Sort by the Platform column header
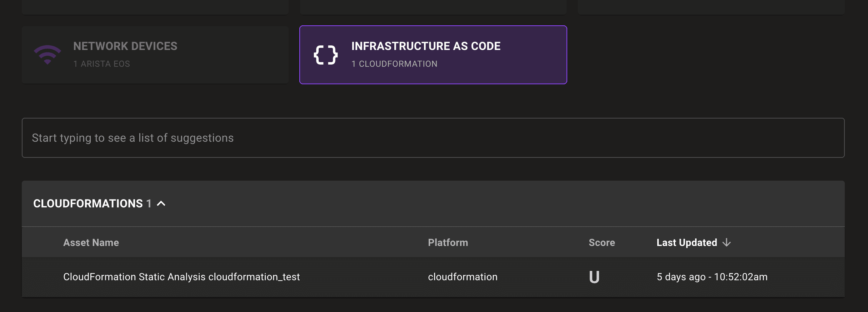The height and width of the screenshot is (312, 868). pos(448,243)
